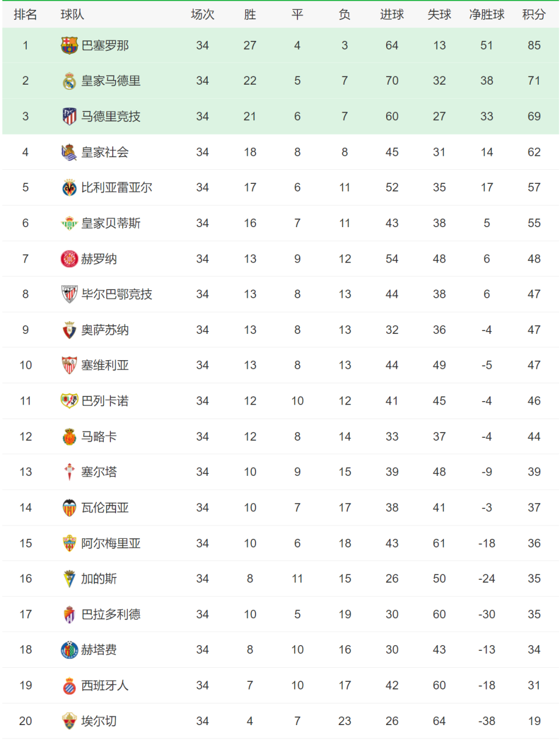Click the Getafe blue round crest
This screenshot has height=742, width=560.
[x=69, y=650]
